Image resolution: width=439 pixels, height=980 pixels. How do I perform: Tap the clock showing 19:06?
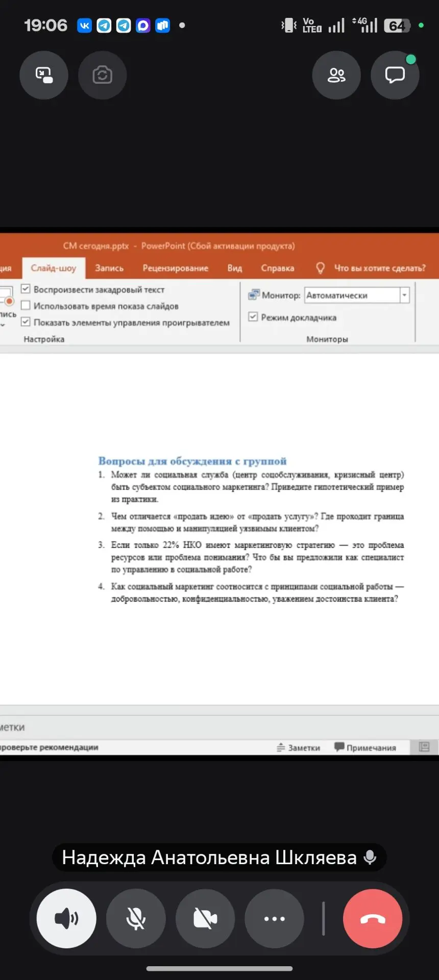pos(46,25)
